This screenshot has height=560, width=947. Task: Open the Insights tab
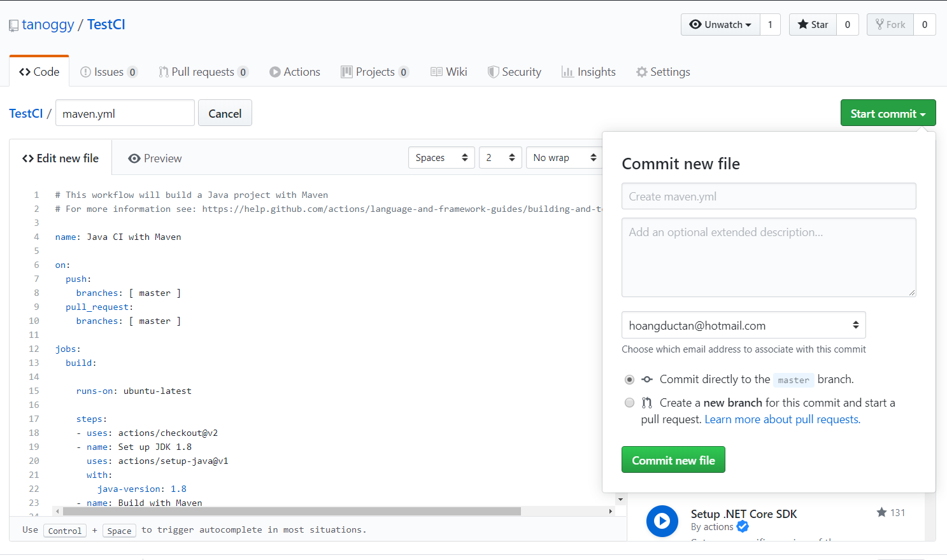tap(588, 72)
